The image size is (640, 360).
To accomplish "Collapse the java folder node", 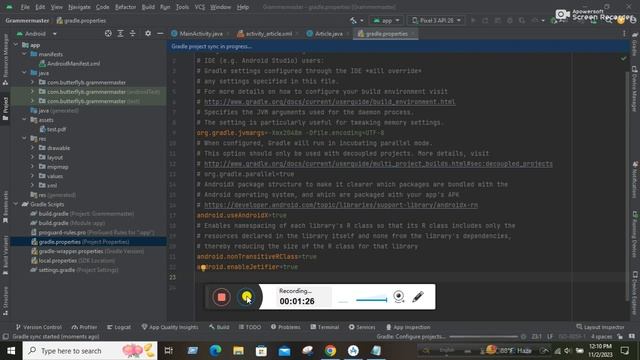I will (x=24, y=73).
